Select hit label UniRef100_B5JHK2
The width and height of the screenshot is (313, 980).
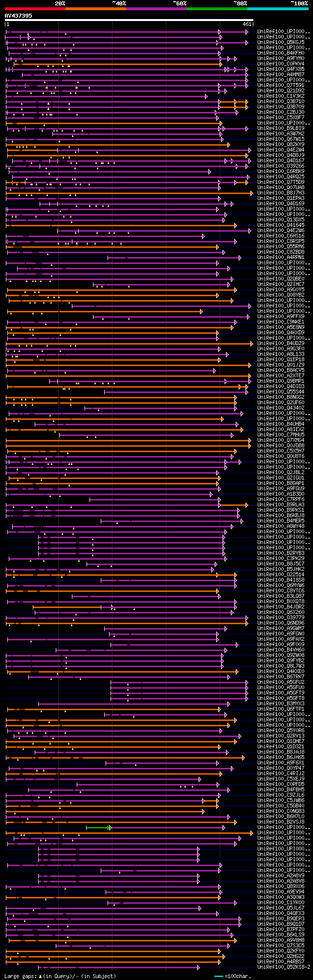tap(282, 569)
